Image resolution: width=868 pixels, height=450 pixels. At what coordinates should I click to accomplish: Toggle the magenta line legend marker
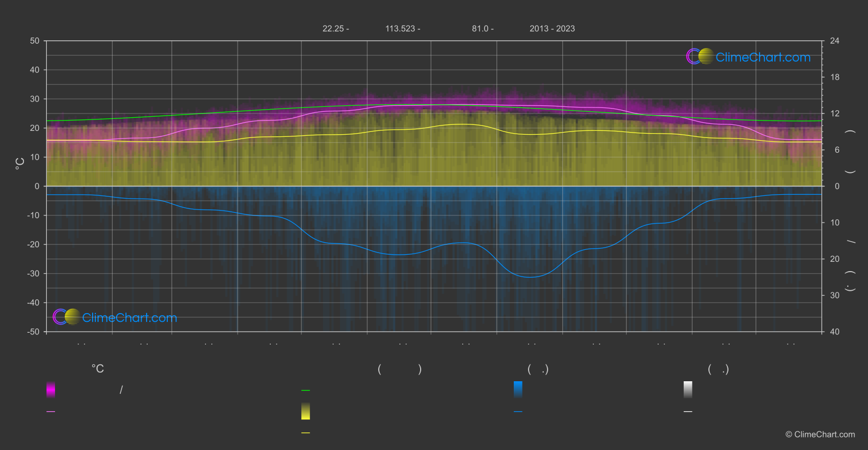51,412
